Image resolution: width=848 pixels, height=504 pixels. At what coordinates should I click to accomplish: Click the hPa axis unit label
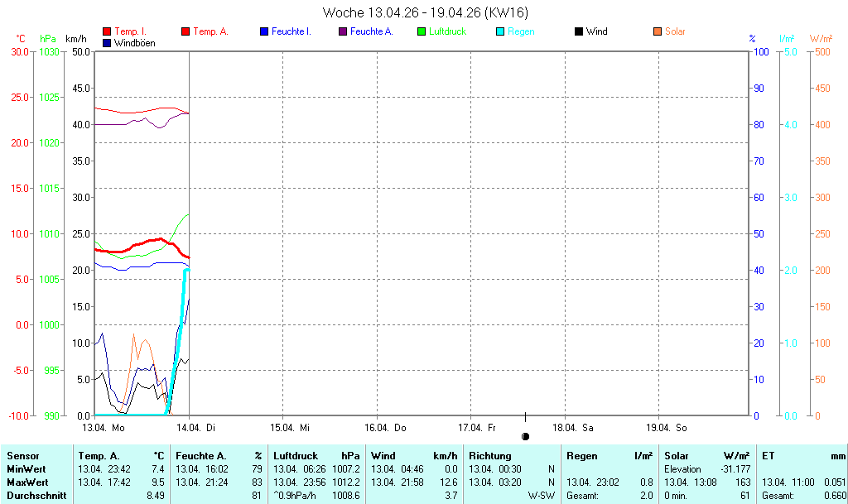pos(49,39)
